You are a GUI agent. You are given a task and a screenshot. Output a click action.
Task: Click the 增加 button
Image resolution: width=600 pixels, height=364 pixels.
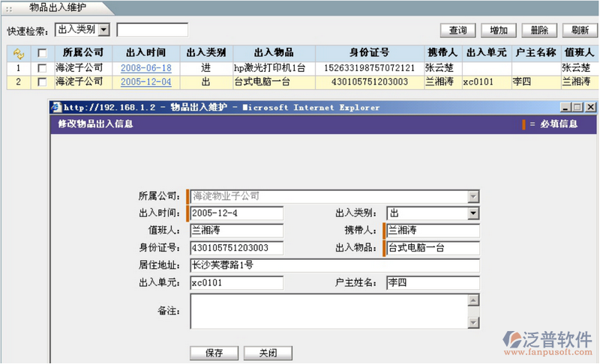[499, 30]
